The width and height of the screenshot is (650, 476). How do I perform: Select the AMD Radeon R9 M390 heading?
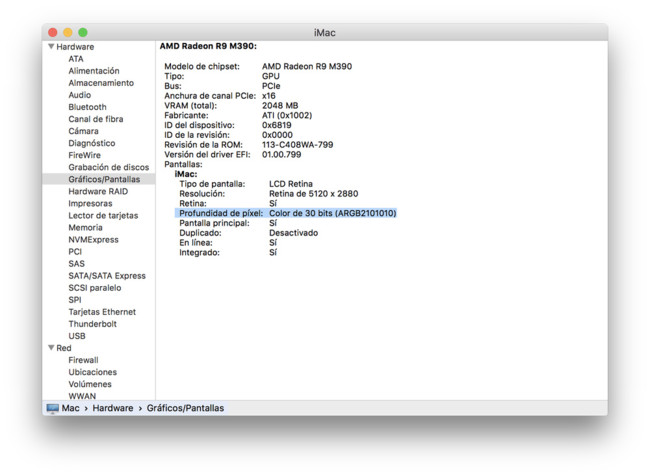pyautogui.click(x=208, y=46)
